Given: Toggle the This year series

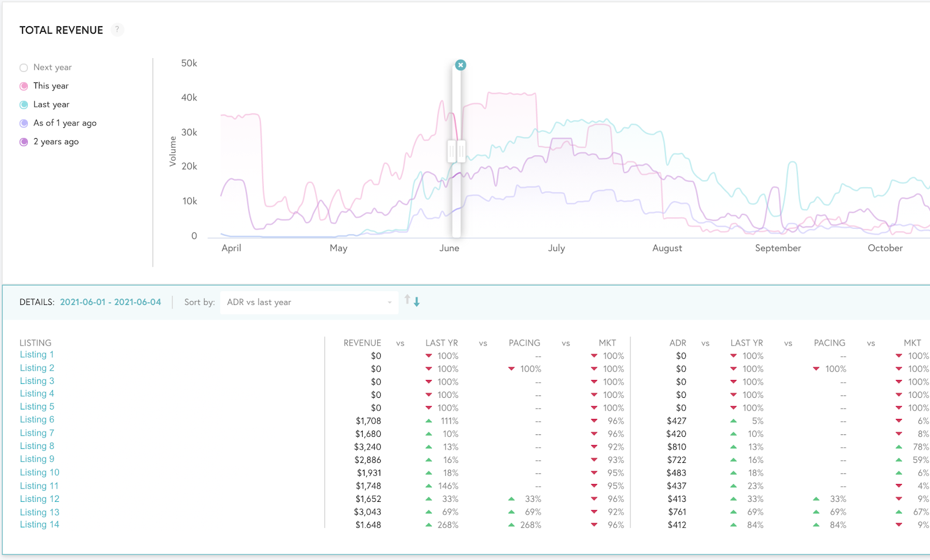Looking at the screenshot, I should (x=24, y=87).
